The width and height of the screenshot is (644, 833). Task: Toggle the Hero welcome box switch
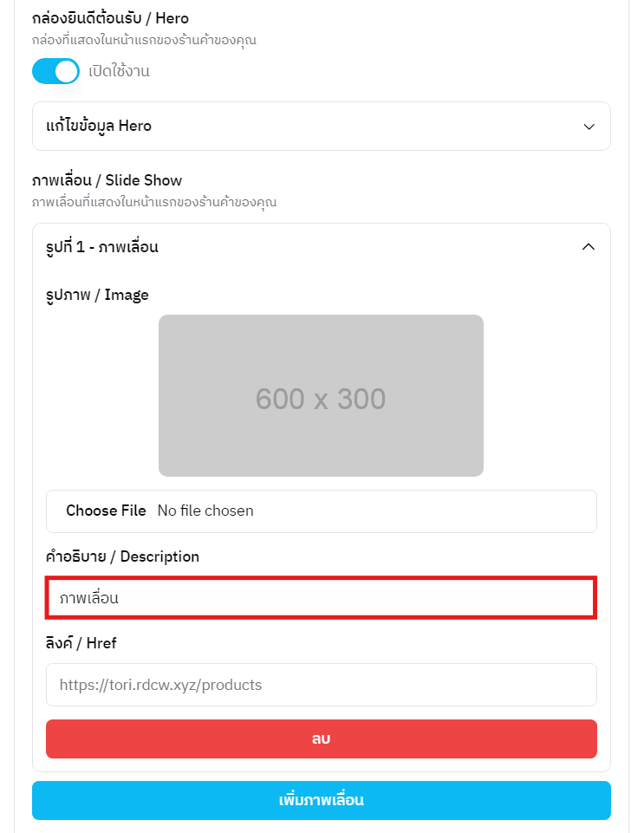(x=55, y=71)
